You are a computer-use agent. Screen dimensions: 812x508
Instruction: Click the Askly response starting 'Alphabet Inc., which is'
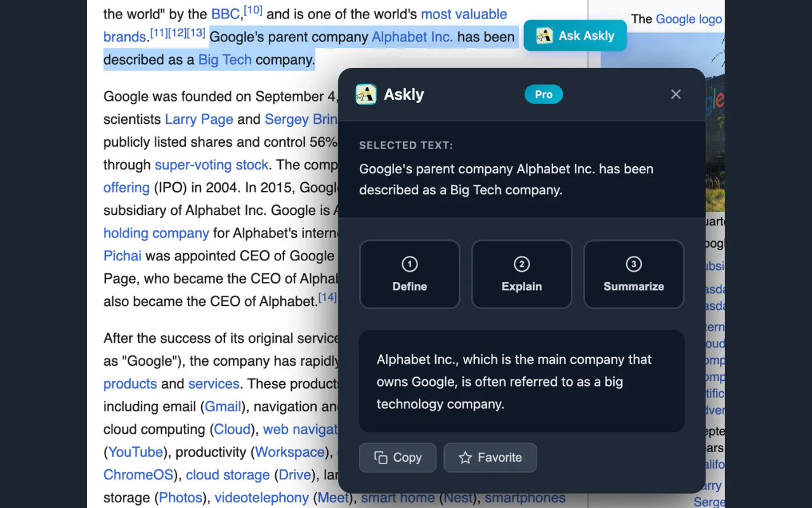[x=514, y=382]
